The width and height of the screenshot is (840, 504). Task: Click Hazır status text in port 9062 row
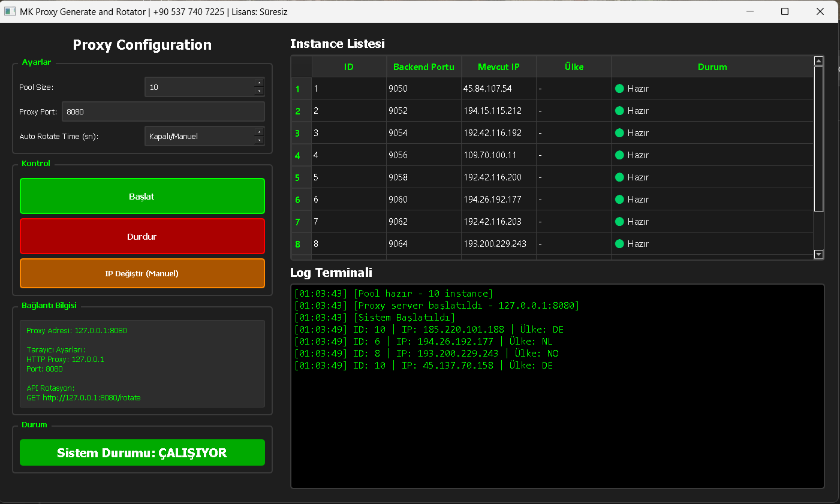pos(638,222)
